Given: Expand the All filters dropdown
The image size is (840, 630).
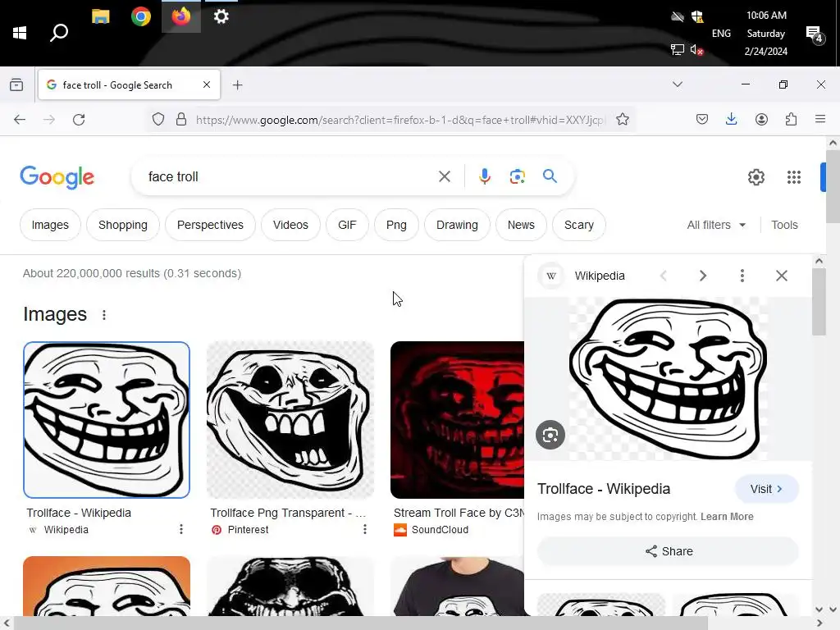Looking at the screenshot, I should pos(716,225).
